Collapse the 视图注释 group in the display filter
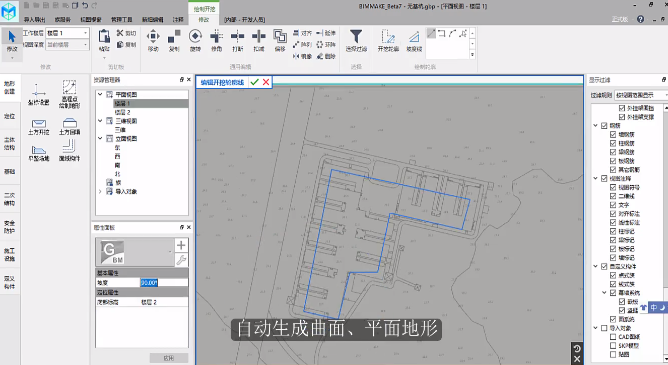Viewport: 668px width, 365px height. (x=596, y=178)
